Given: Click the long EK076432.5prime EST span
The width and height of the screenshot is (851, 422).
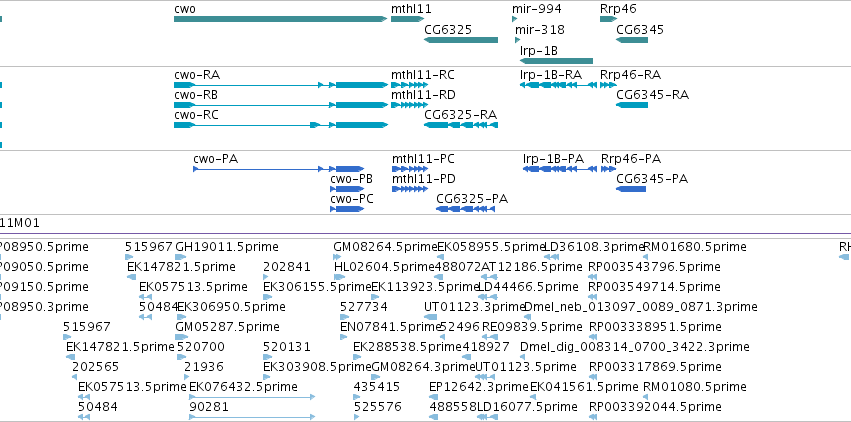Looking at the screenshot, I should (x=252, y=398).
